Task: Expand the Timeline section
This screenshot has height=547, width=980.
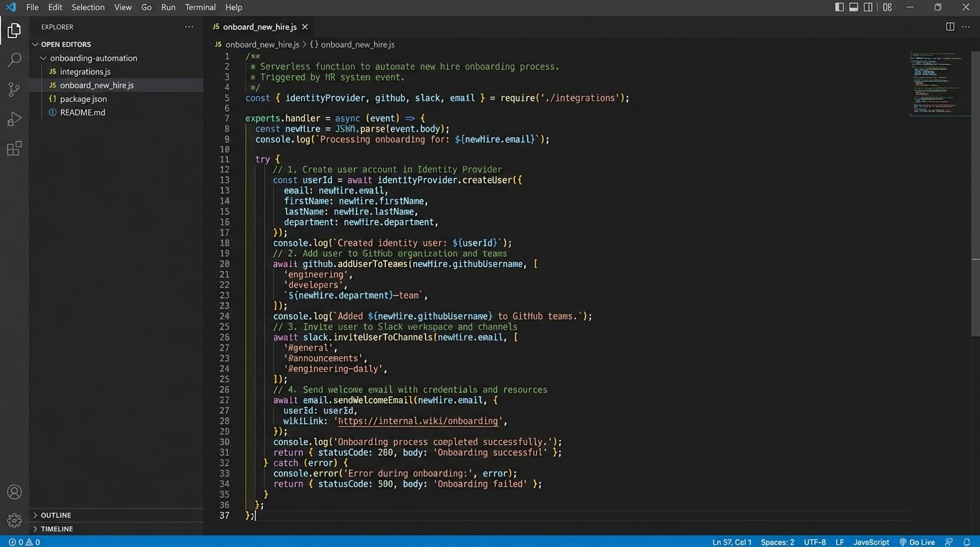Action: (56, 529)
